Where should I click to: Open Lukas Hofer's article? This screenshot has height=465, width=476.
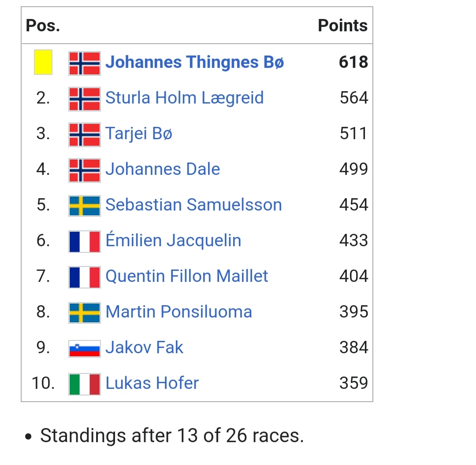pos(152,383)
